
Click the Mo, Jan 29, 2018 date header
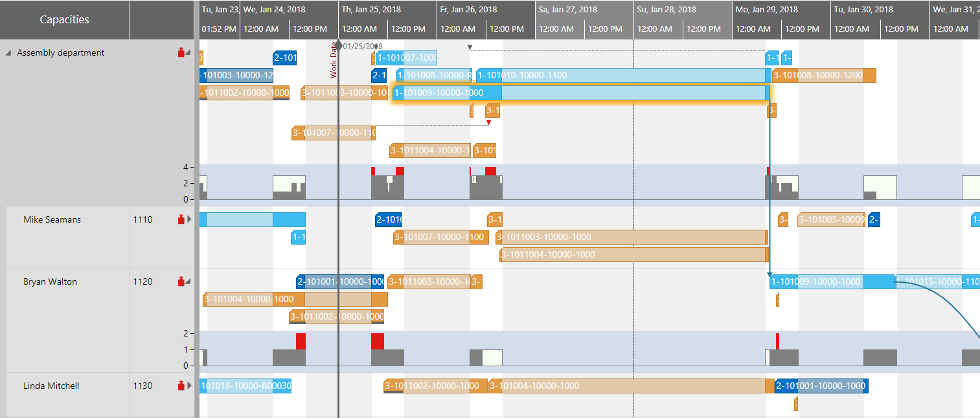pyautogui.click(x=766, y=10)
